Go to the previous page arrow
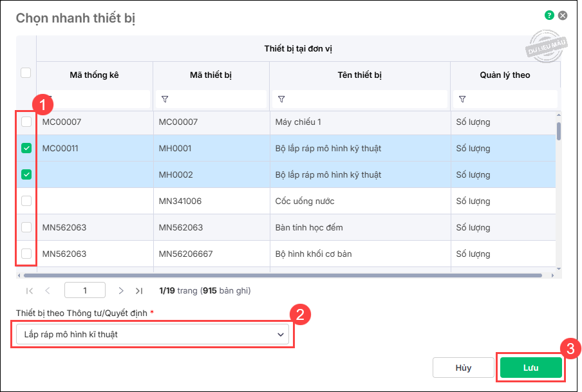 click(48, 291)
